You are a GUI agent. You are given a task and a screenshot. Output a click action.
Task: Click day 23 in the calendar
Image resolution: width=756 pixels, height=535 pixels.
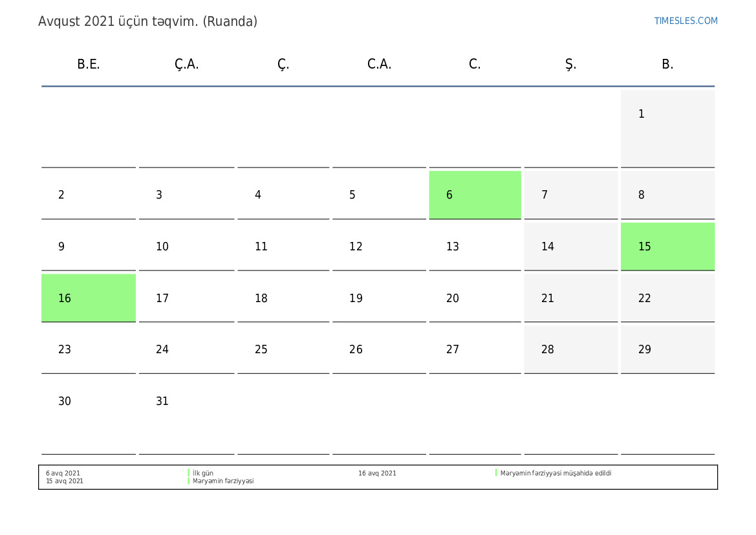89,349
